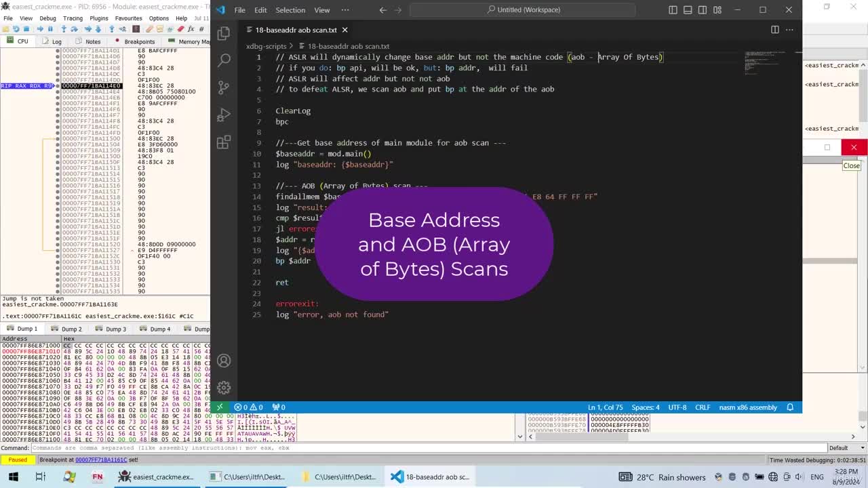Open the Explorer view in VS Code
This screenshot has height=488, width=868.
[x=224, y=33]
